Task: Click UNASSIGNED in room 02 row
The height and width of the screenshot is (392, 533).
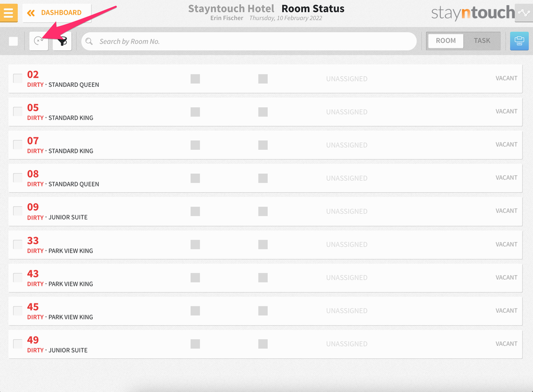Action: point(346,79)
